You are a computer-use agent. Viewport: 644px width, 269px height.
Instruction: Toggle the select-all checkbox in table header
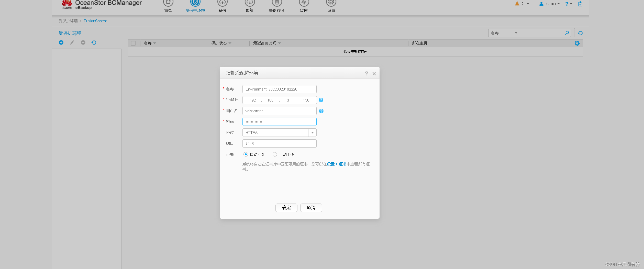pyautogui.click(x=133, y=43)
